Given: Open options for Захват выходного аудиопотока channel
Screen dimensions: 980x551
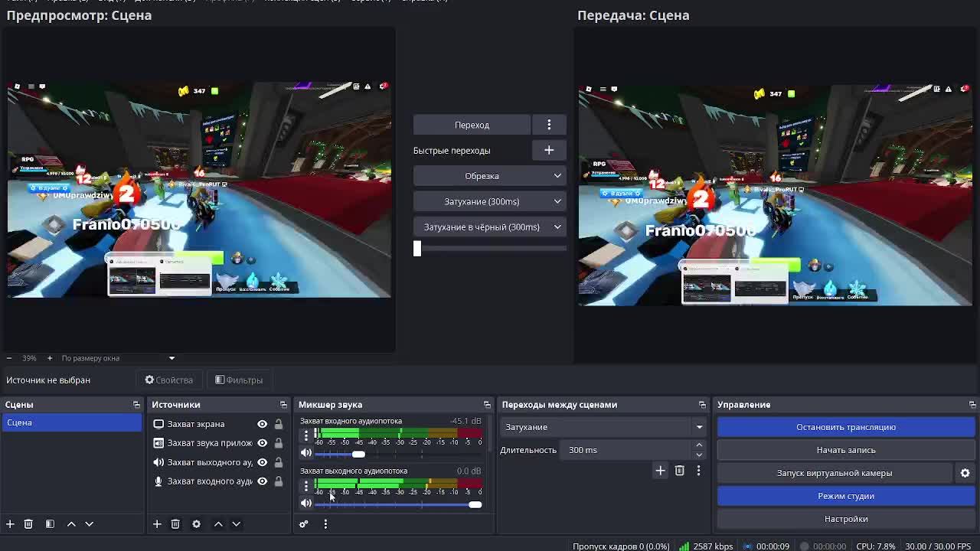Looking at the screenshot, I should pos(306,485).
